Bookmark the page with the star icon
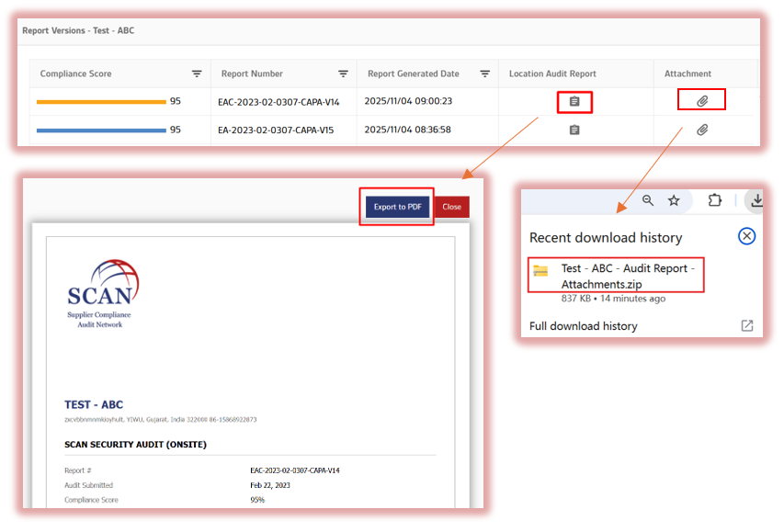The height and width of the screenshot is (532, 784). [x=674, y=200]
